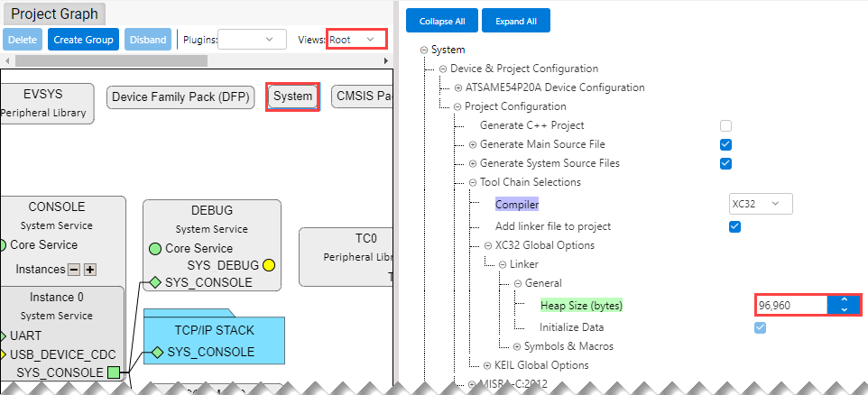This screenshot has width=868, height=395.
Task: Open the Views Root dropdown
Action: click(356, 40)
